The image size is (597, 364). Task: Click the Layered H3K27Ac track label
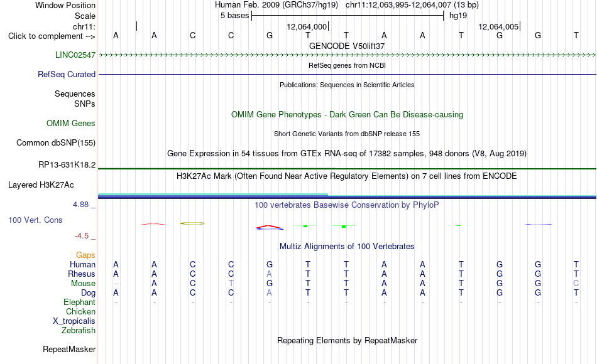(x=41, y=185)
